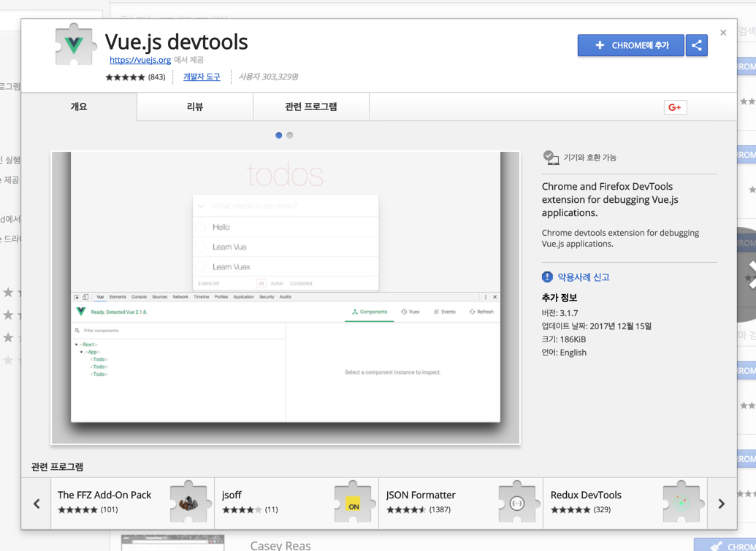Select the Completed todo filter
Image resolution: width=756 pixels, height=551 pixels.
[301, 283]
